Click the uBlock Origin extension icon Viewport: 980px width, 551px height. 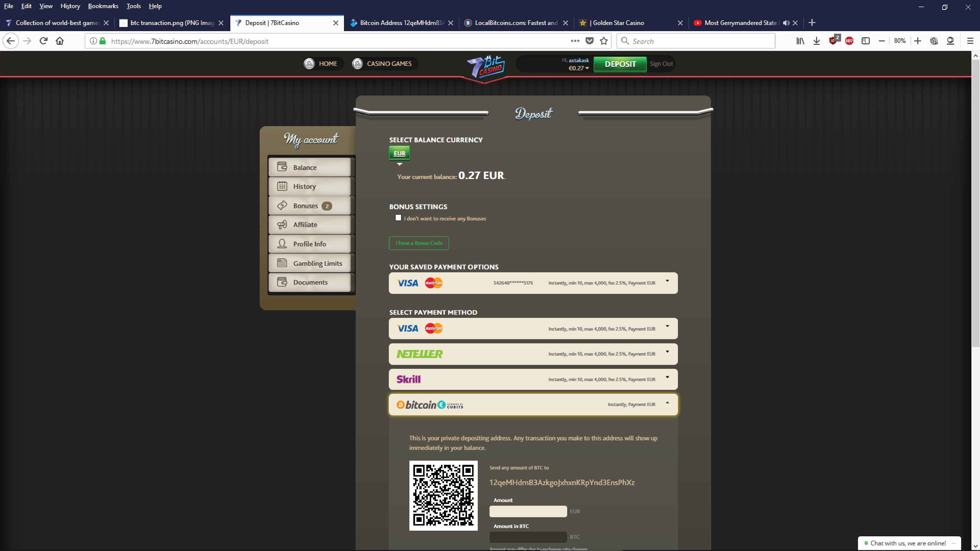pyautogui.click(x=833, y=40)
